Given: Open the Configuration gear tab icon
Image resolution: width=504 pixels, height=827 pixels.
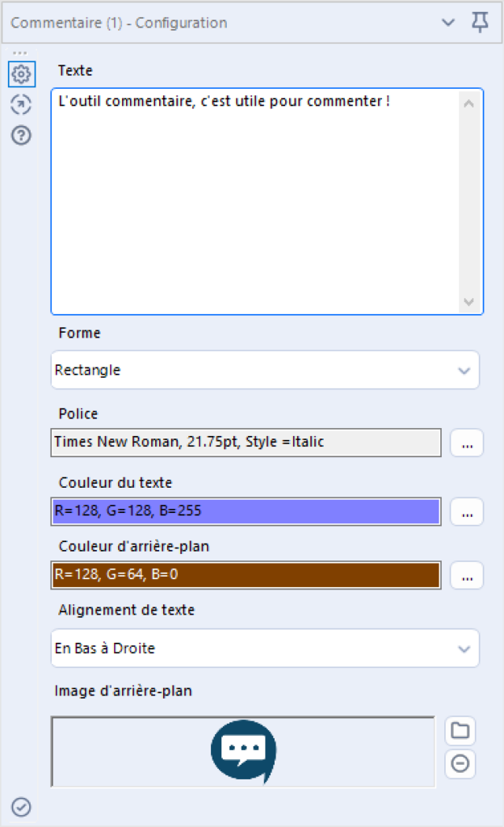Looking at the screenshot, I should point(22,73).
